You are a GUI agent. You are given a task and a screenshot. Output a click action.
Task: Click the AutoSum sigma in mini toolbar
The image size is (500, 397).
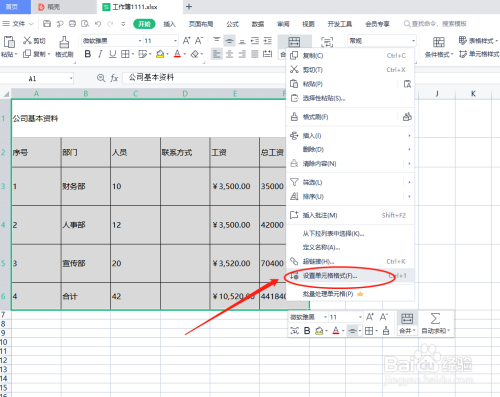(435, 319)
